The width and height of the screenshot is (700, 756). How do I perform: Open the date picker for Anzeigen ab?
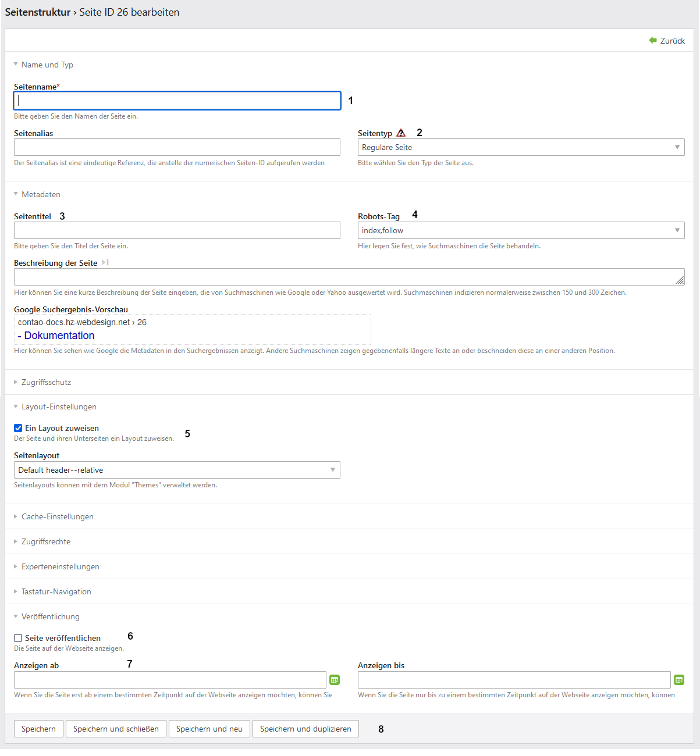click(335, 680)
